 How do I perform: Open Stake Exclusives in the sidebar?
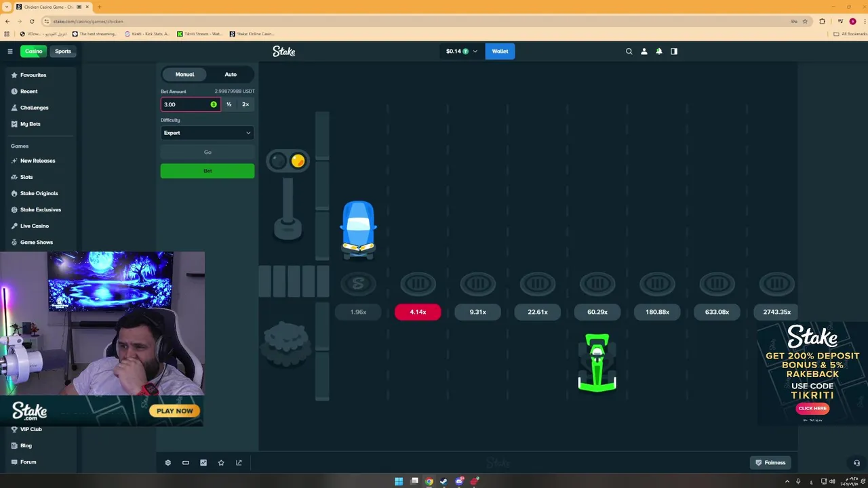(39, 209)
